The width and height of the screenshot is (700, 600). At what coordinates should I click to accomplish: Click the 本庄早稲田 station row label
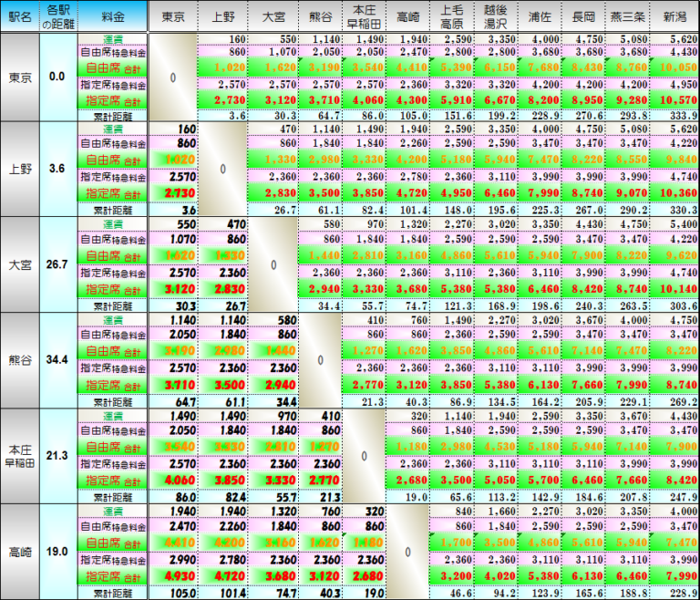point(19,456)
